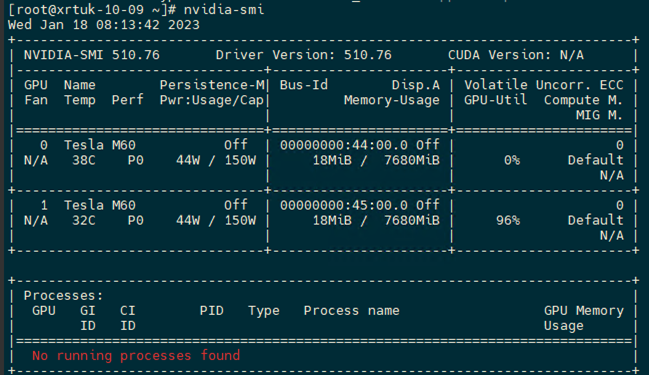Click the Processes: section label
Screen dimensions: 649x375
(63, 296)
